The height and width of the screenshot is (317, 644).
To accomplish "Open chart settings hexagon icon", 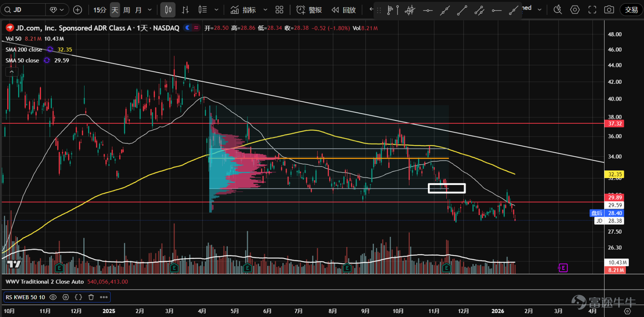I will [575, 10].
